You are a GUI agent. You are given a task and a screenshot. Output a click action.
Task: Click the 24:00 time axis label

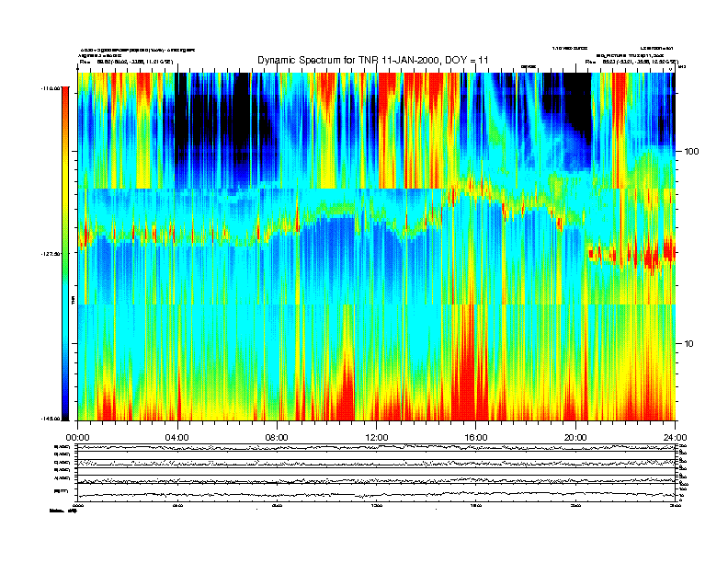pos(675,437)
